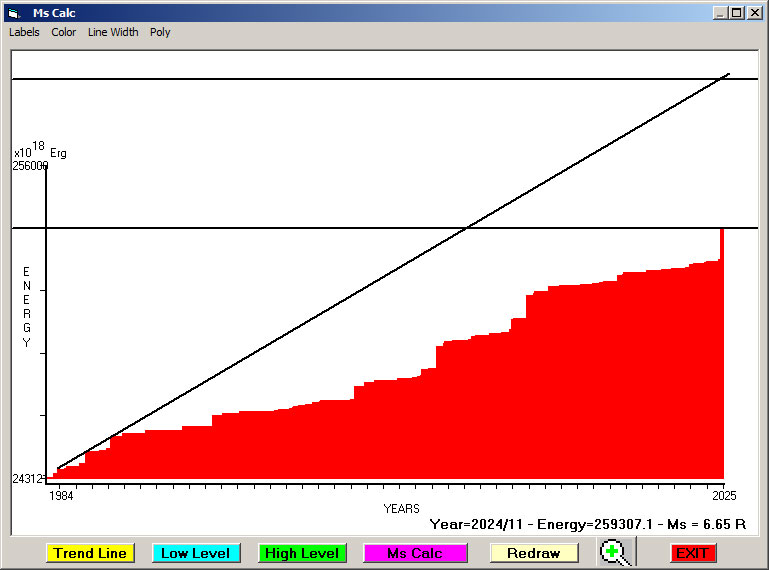Screen dimensions: 769x570
Task: Open the Labels menu
Action: pos(24,32)
